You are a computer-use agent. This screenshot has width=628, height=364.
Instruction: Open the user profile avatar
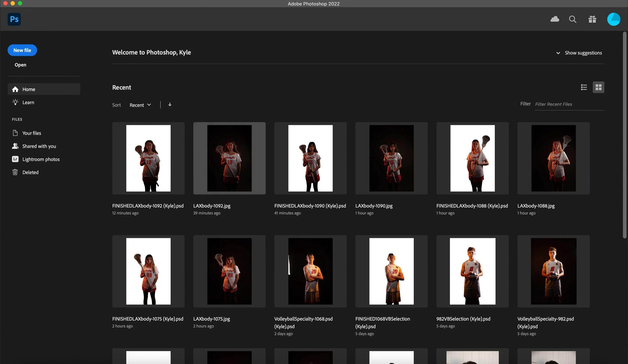click(613, 19)
